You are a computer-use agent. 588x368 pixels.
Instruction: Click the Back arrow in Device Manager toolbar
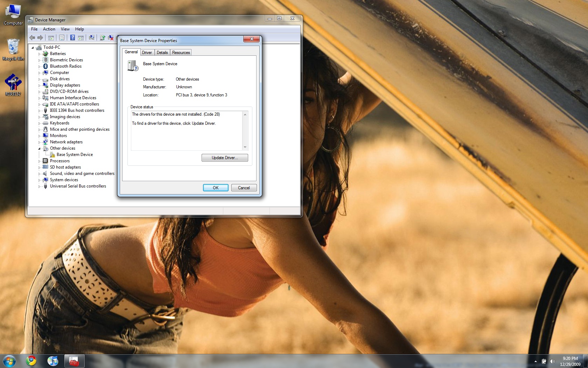coord(32,38)
